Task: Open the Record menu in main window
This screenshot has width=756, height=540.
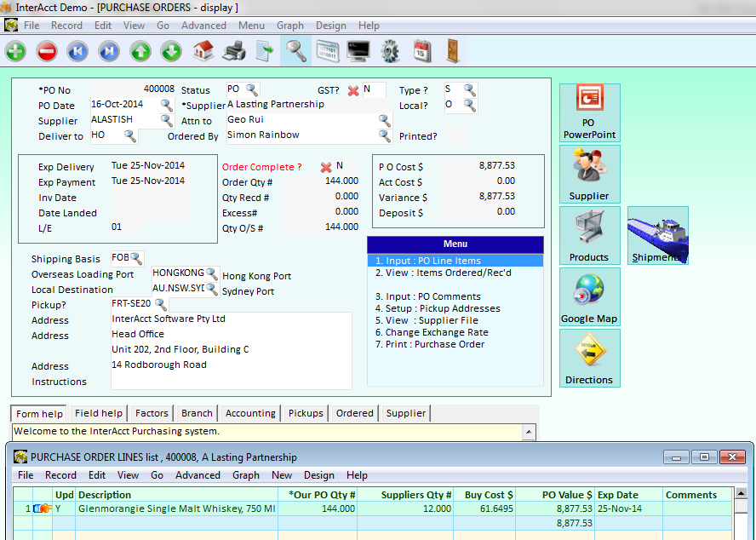Action: (x=66, y=25)
